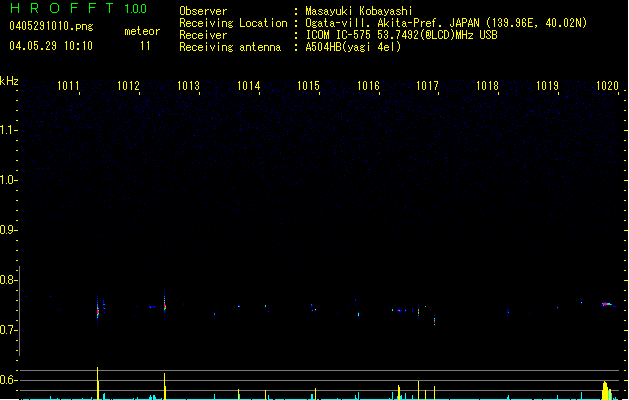
Task: Click the 1.0 frequency axis label
Action: (8, 180)
